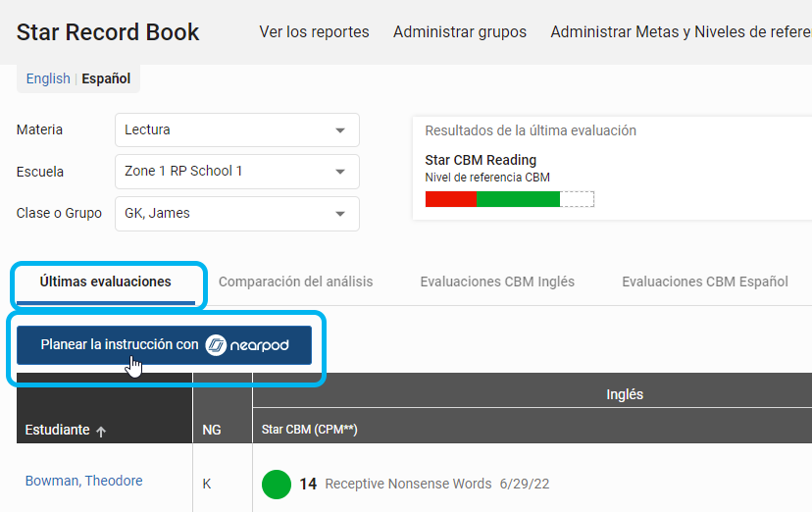812x512 pixels.
Task: Click Receptive Nonsense Words score text
Action: tap(408, 484)
